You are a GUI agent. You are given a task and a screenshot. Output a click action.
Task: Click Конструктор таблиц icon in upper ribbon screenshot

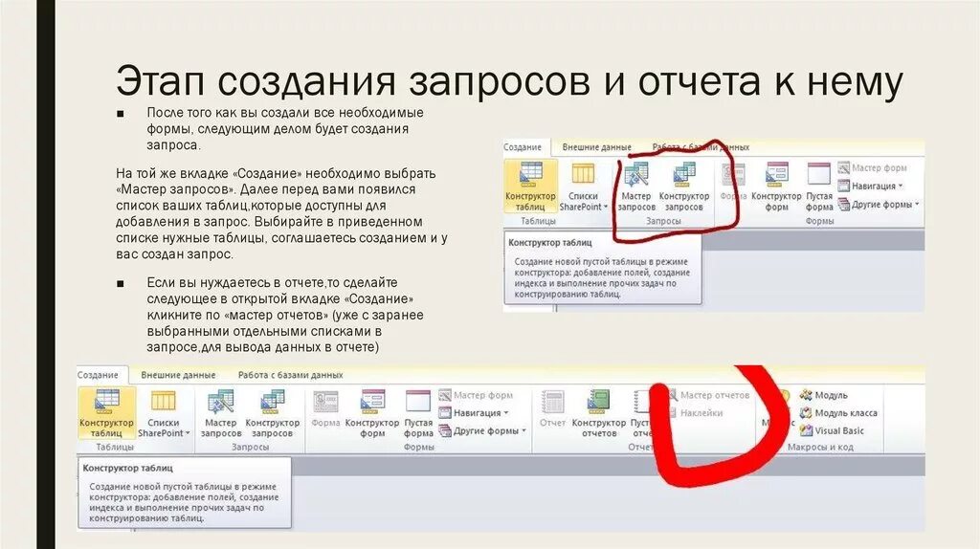point(530,187)
